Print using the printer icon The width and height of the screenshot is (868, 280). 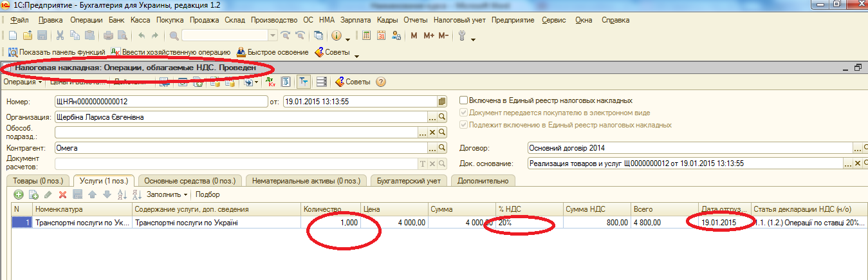pos(108,35)
